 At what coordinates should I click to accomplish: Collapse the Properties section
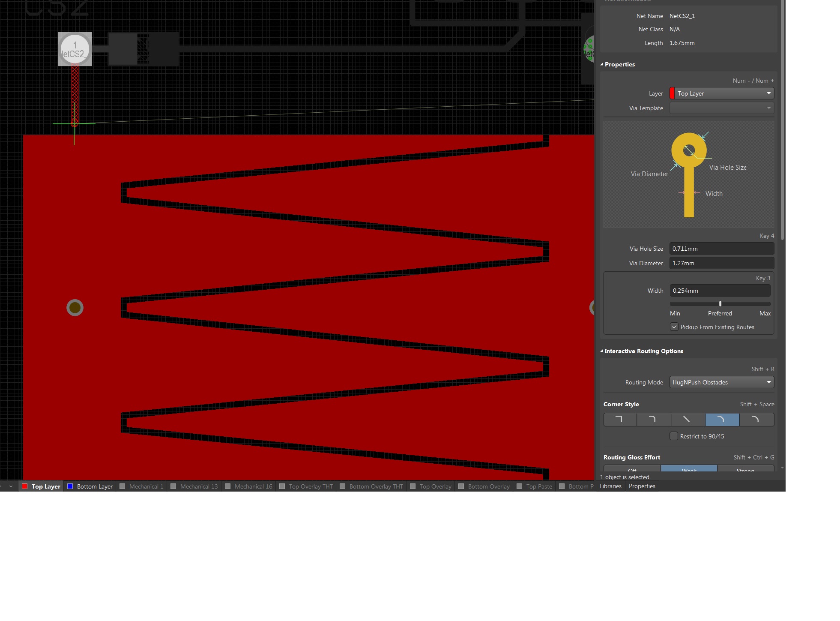pyautogui.click(x=602, y=65)
